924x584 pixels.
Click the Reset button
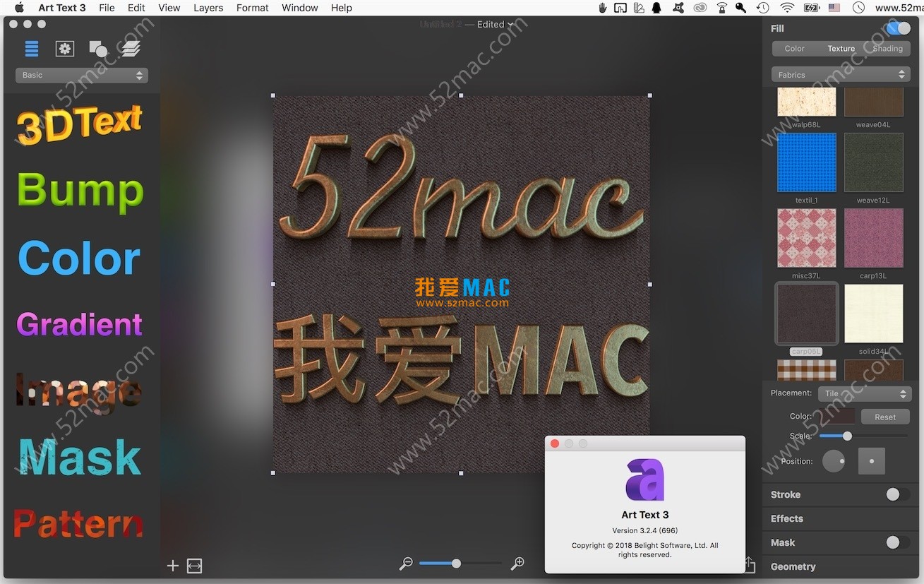click(x=885, y=417)
